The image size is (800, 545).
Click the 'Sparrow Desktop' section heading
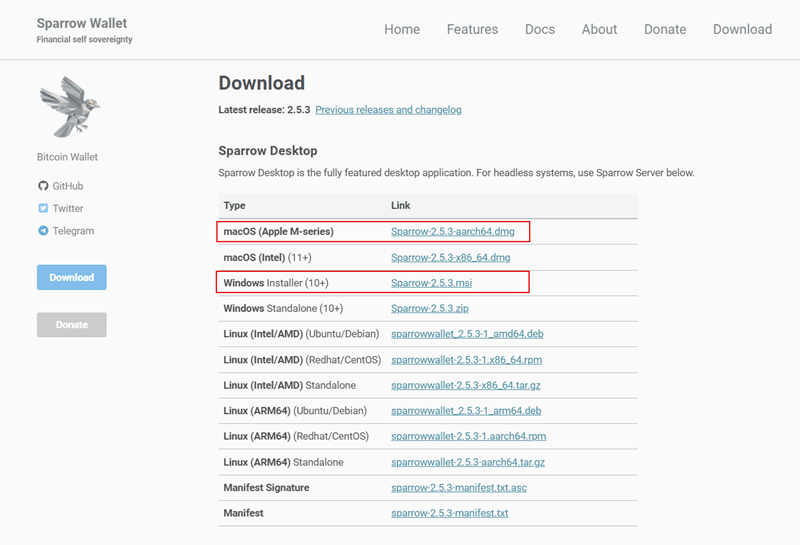[x=268, y=151]
